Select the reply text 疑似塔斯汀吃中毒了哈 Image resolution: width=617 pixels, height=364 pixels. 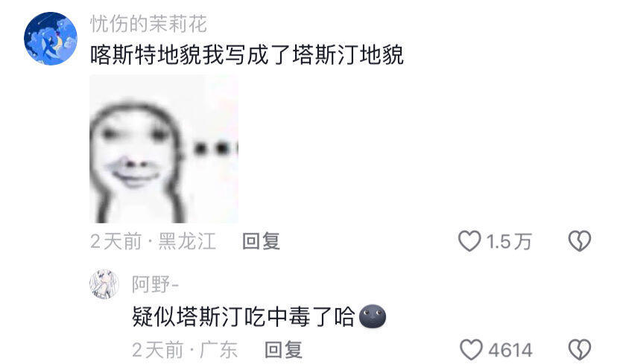(244, 316)
